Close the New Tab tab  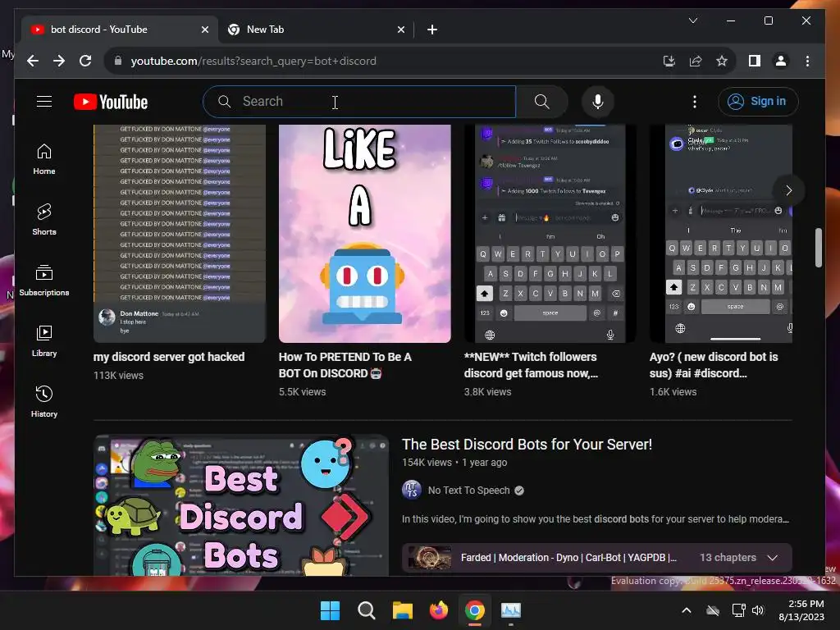tap(400, 30)
